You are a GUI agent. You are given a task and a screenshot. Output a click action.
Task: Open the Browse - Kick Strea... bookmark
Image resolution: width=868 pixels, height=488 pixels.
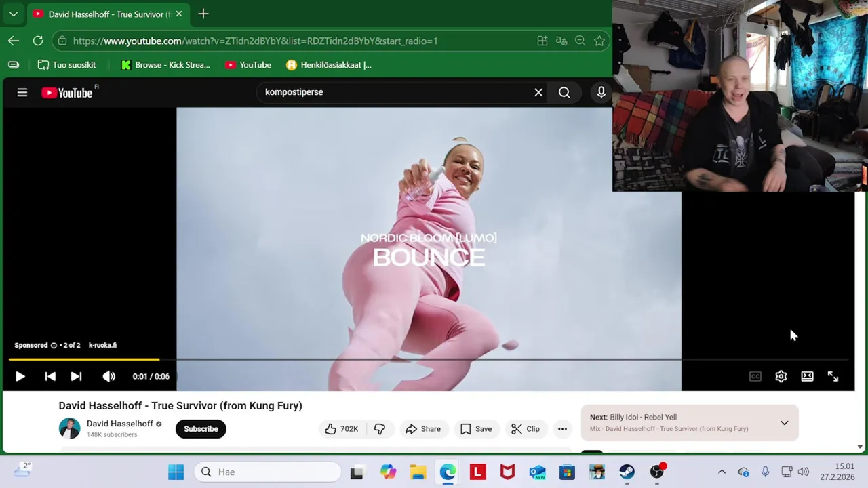tap(165, 65)
